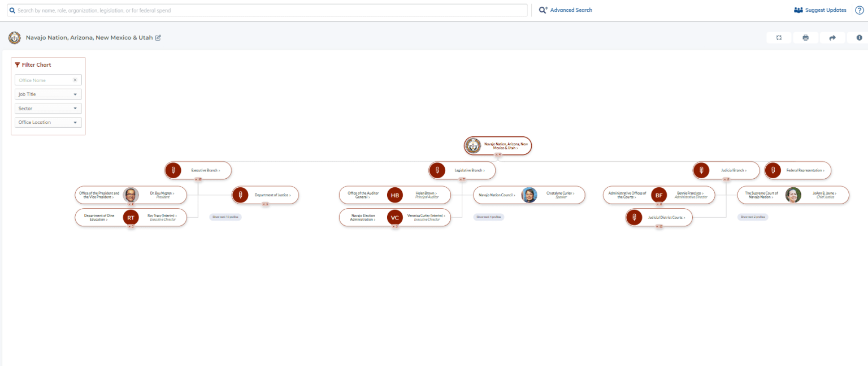
Task: Click the magnifier icon in the search bar
Action: pos(12,10)
